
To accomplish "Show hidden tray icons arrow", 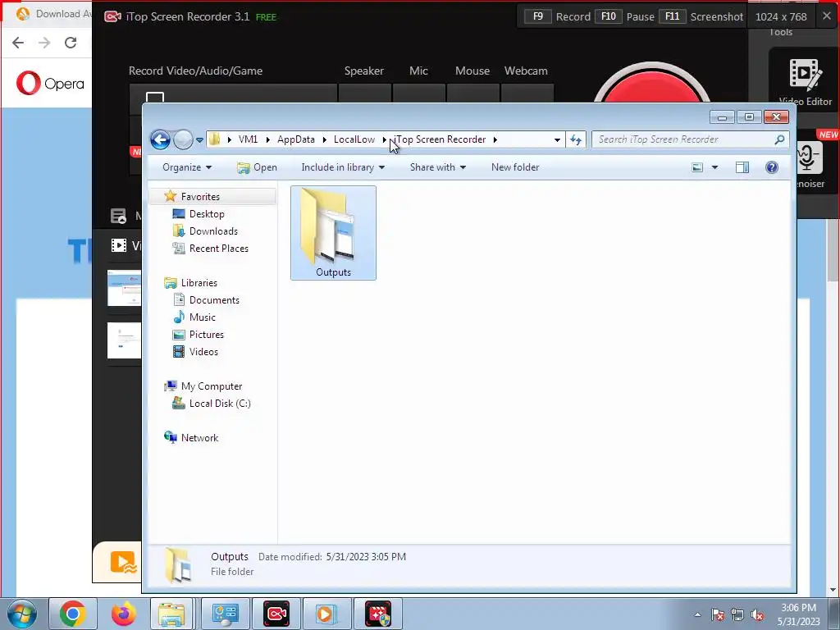I will (697, 615).
